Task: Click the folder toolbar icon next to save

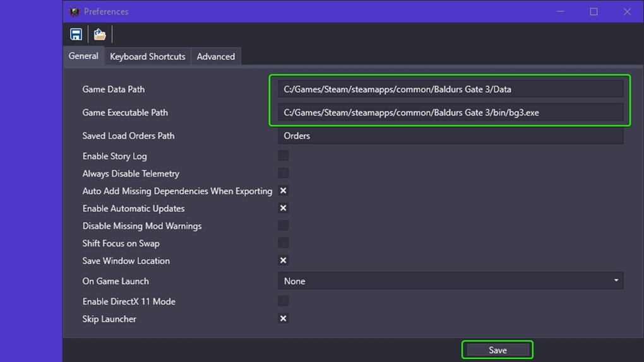Action: 100,35
